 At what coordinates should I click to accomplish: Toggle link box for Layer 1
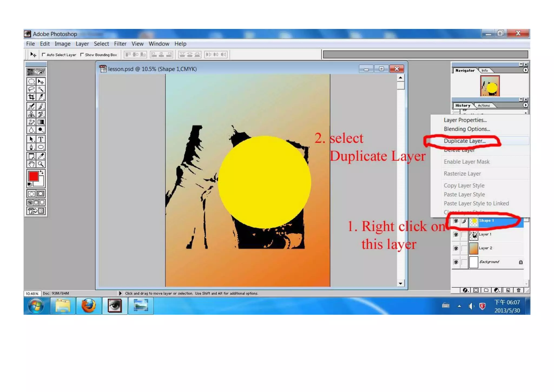pos(464,235)
